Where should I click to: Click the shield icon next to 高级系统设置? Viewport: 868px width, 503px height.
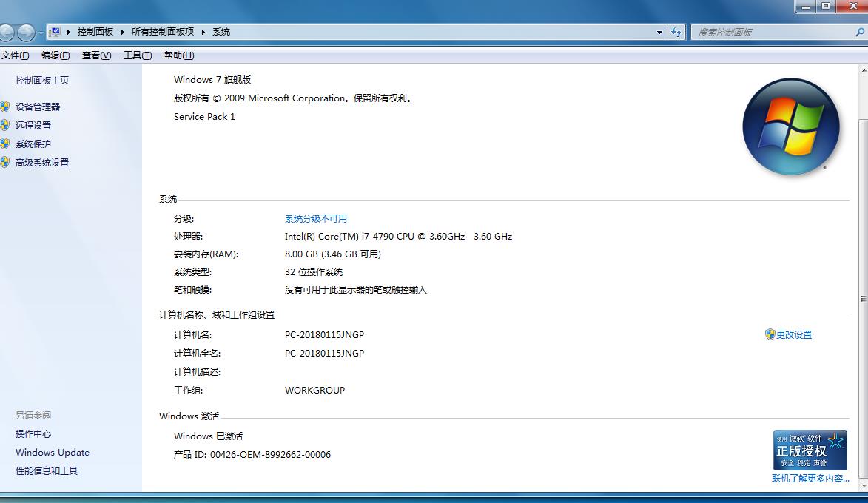pos(5,162)
